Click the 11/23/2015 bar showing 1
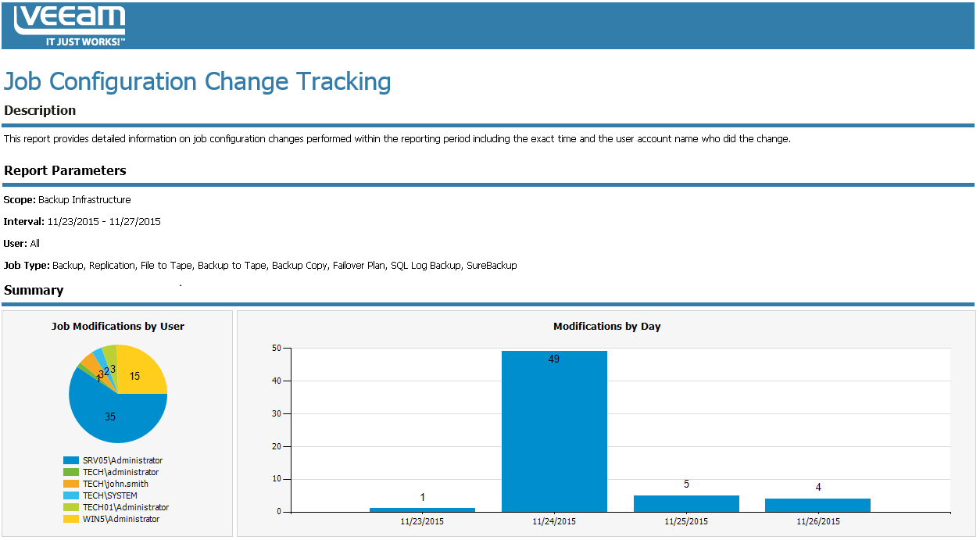 tap(422, 510)
